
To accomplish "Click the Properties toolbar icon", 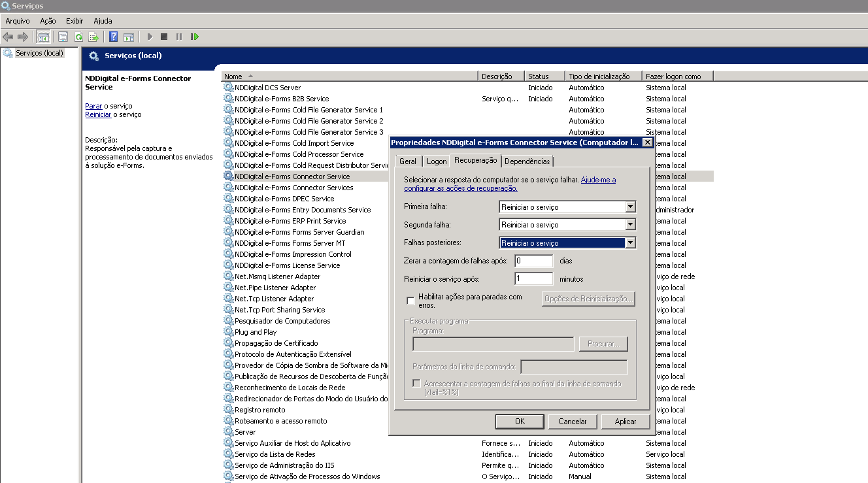I will (63, 37).
